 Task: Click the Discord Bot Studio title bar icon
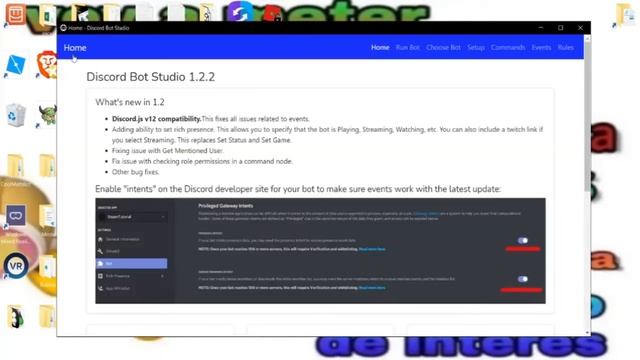click(63, 28)
